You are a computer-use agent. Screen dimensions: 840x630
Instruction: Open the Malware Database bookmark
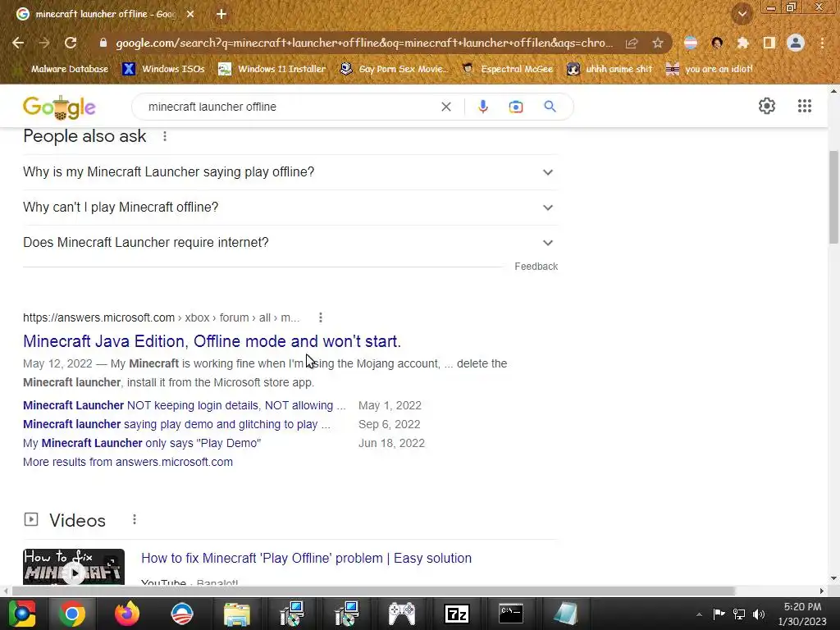[x=61, y=69]
